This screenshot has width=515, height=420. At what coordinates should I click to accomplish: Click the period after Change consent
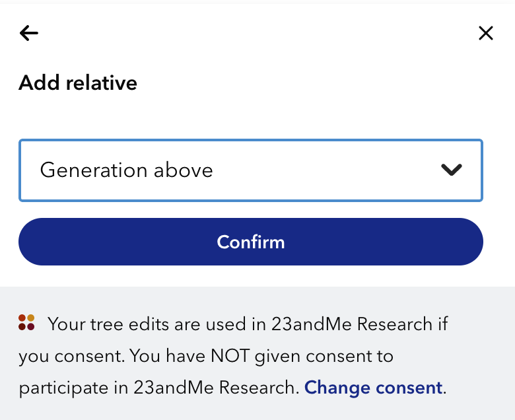click(444, 392)
